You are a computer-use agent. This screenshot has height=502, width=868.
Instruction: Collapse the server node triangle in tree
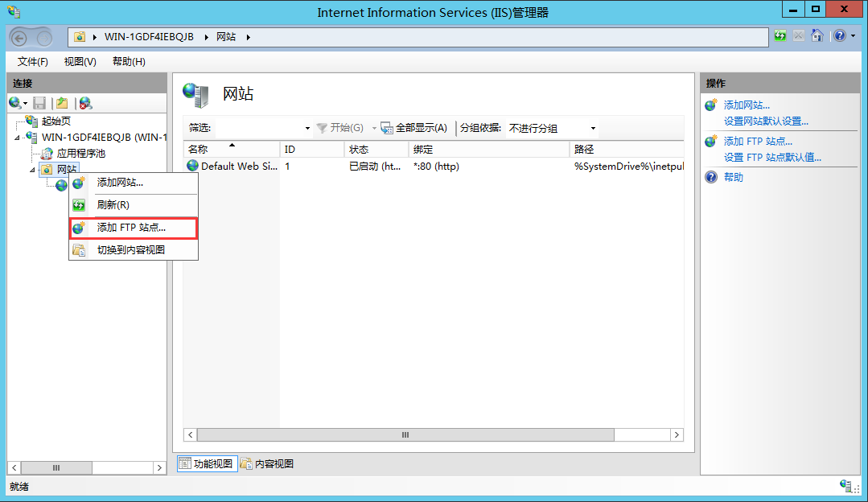tap(17, 138)
